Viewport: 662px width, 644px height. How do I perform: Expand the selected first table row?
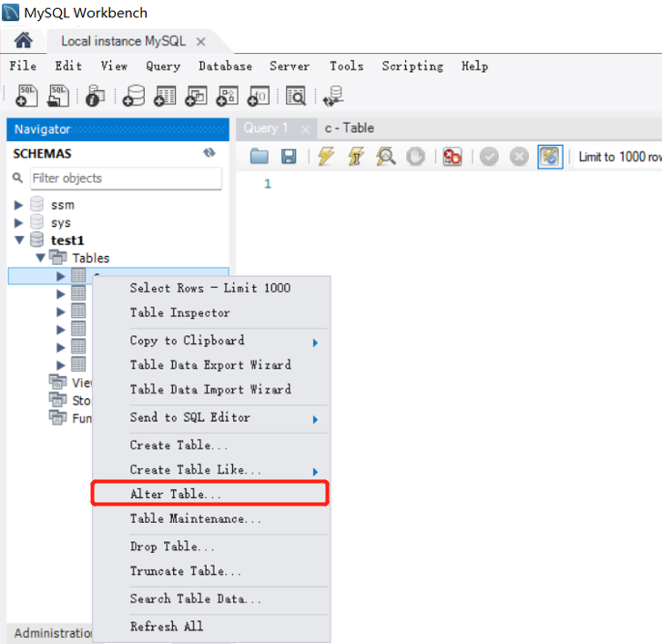61,276
